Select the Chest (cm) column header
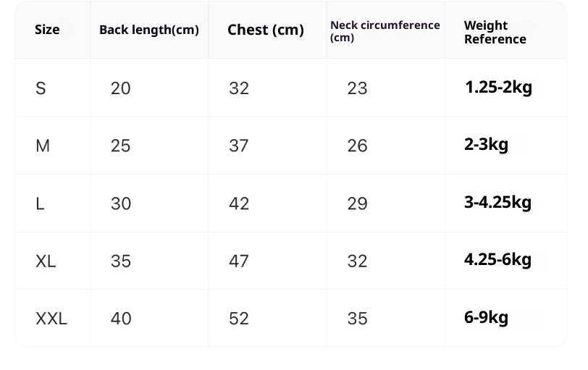Viewport: 588px width, 370px height. 265,30
